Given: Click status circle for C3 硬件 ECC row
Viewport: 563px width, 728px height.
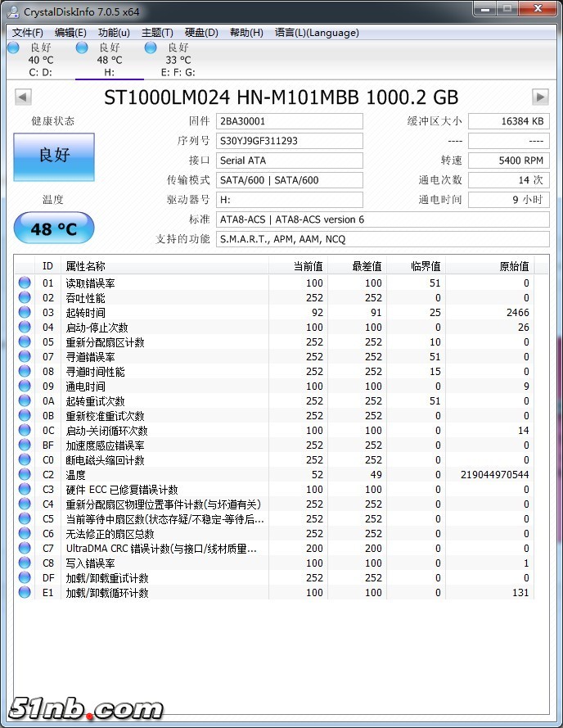Looking at the screenshot, I should (25, 489).
